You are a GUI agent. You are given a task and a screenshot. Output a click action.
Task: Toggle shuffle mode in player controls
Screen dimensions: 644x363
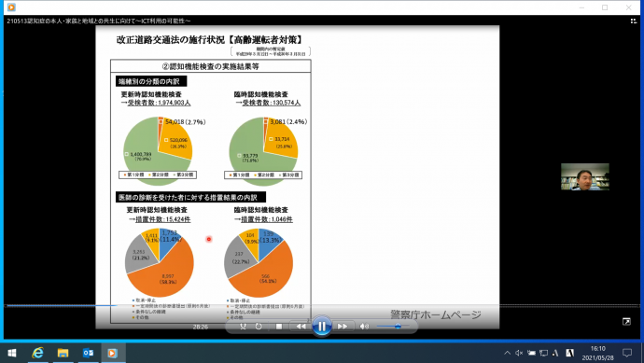coord(243,327)
